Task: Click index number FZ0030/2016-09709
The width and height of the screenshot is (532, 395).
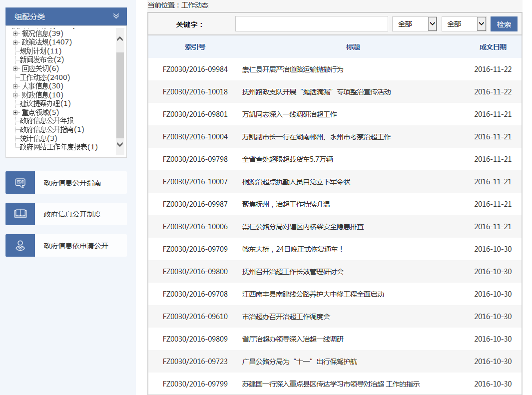Action: [x=195, y=249]
